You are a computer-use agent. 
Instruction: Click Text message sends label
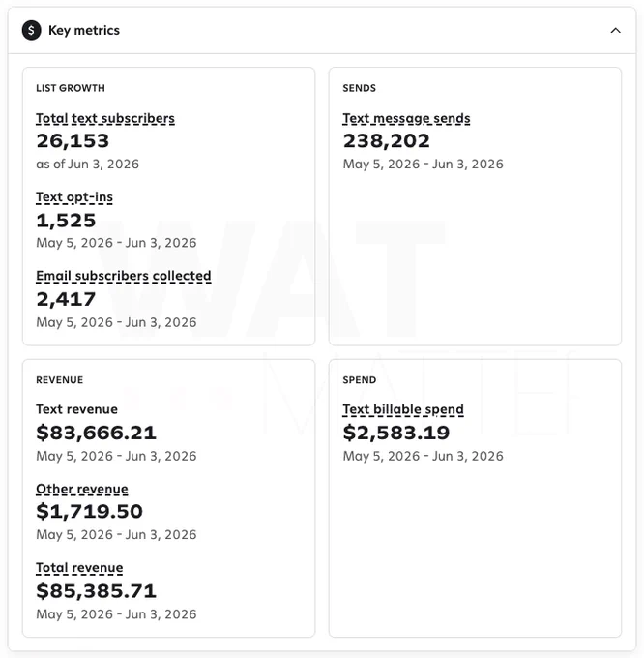[406, 118]
